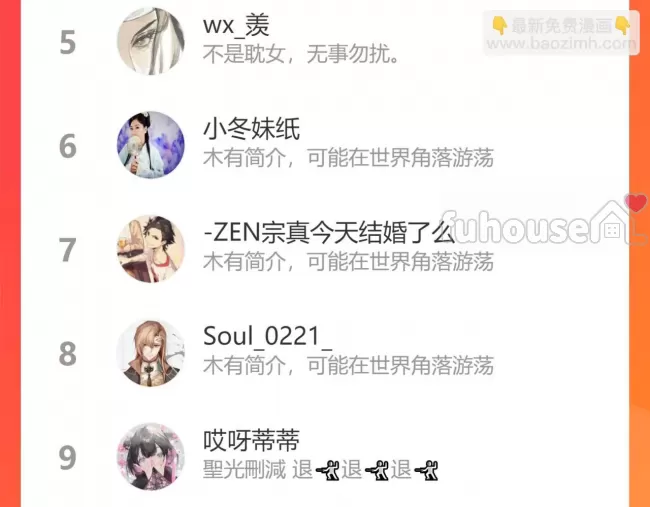Click red heart on fuhouse watermark
The width and height of the screenshot is (650, 507).
point(635,203)
